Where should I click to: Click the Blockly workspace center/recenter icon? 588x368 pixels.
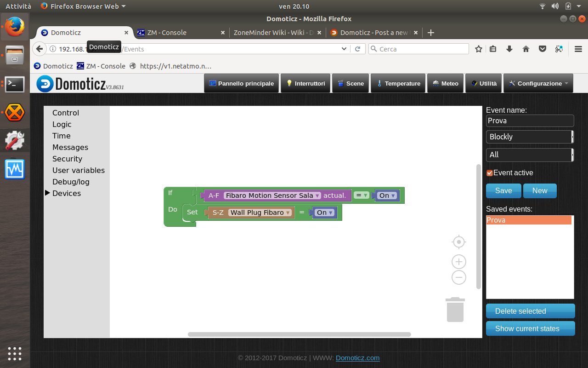pyautogui.click(x=458, y=242)
